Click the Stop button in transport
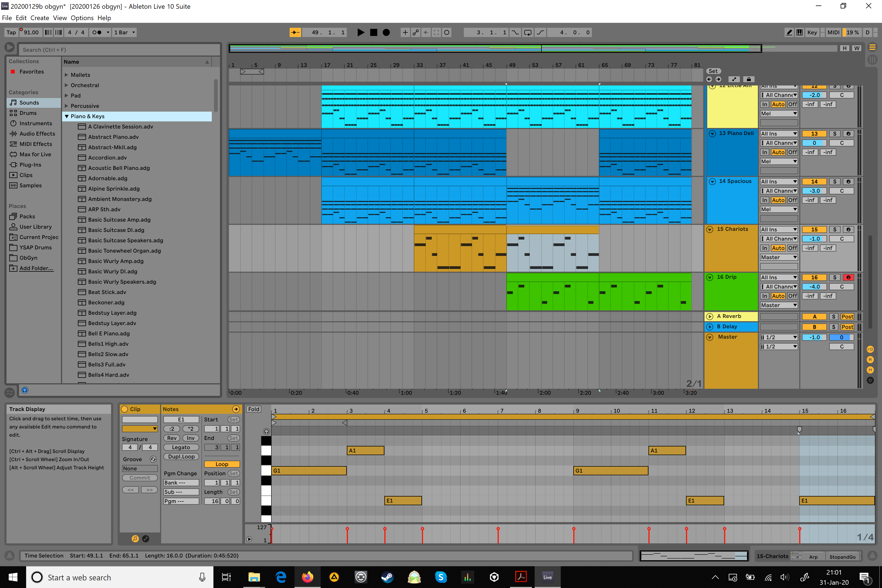Screen dimensions: 882x588 tap(373, 33)
